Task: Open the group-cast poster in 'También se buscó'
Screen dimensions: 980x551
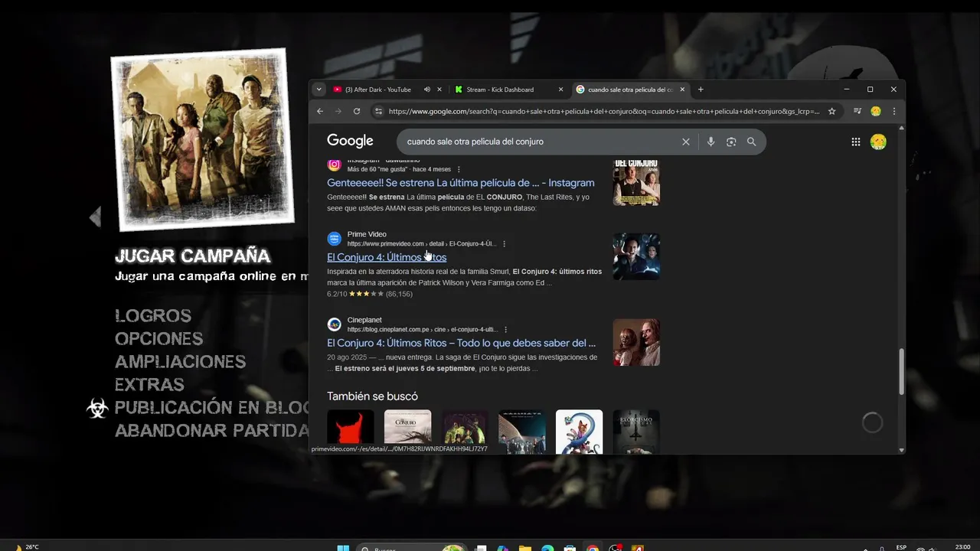Action: pos(522,432)
